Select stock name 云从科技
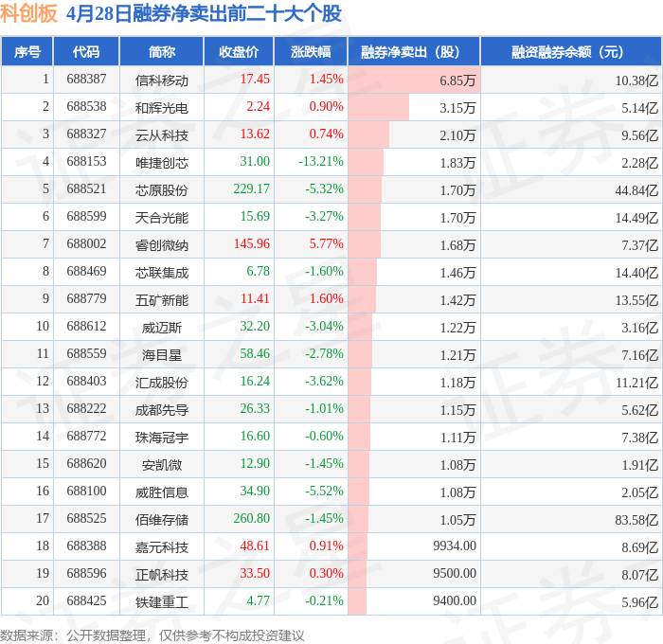Viewport: 663px width, 644px height. click(x=162, y=135)
